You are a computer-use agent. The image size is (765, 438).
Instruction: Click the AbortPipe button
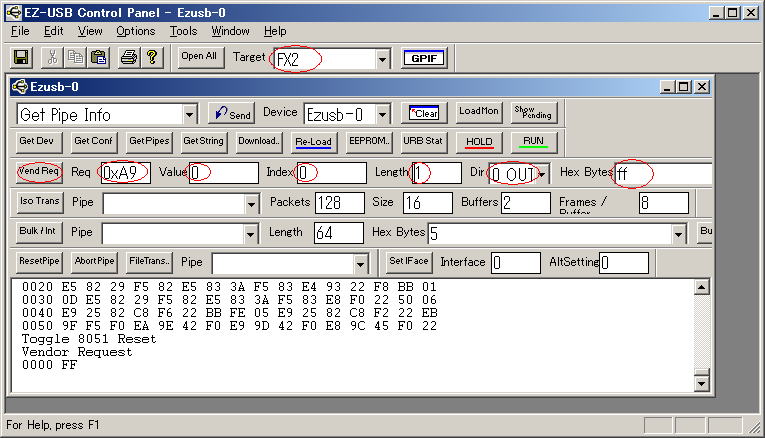coord(94,262)
